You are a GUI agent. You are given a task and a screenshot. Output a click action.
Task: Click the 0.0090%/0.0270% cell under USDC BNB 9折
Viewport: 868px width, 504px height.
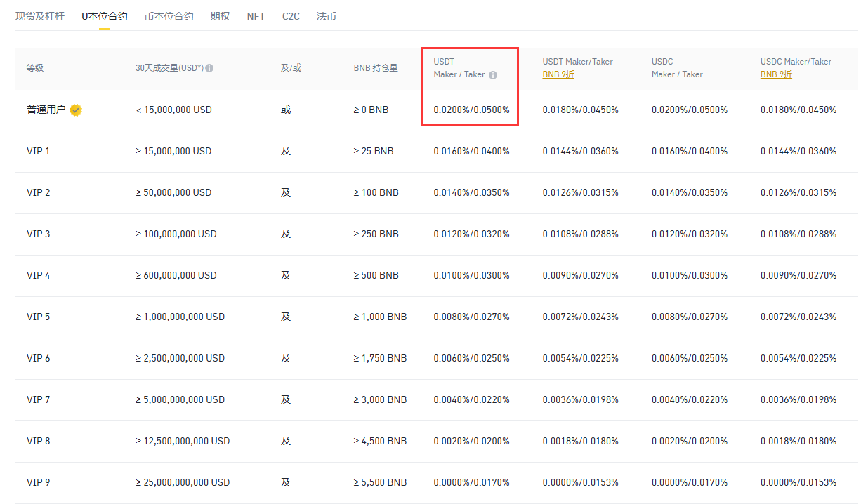(x=798, y=275)
